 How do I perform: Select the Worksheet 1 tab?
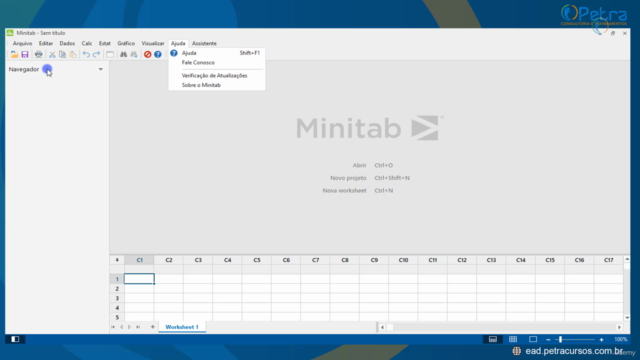[x=182, y=327]
